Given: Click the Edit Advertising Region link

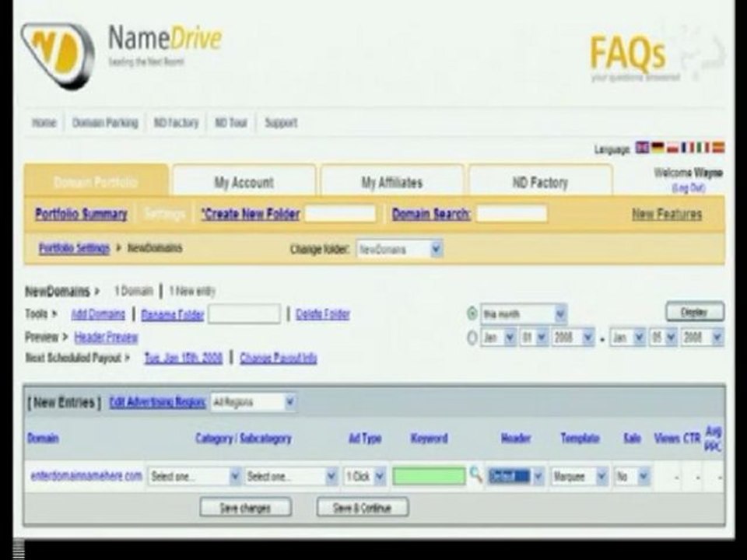Looking at the screenshot, I should [158, 402].
